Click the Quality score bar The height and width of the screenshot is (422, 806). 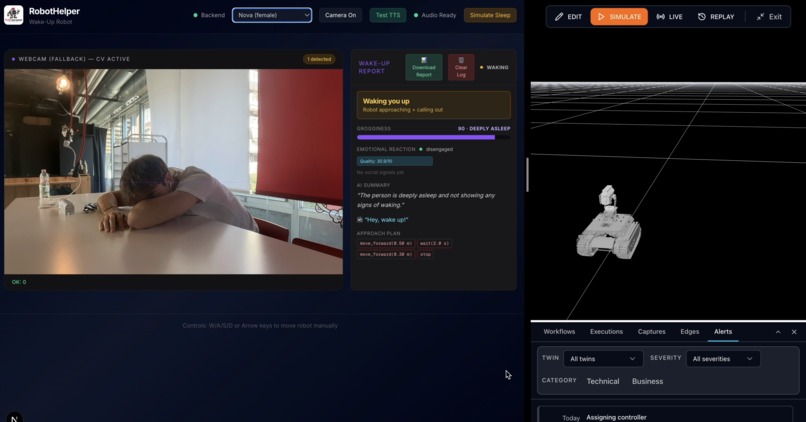pyautogui.click(x=395, y=161)
